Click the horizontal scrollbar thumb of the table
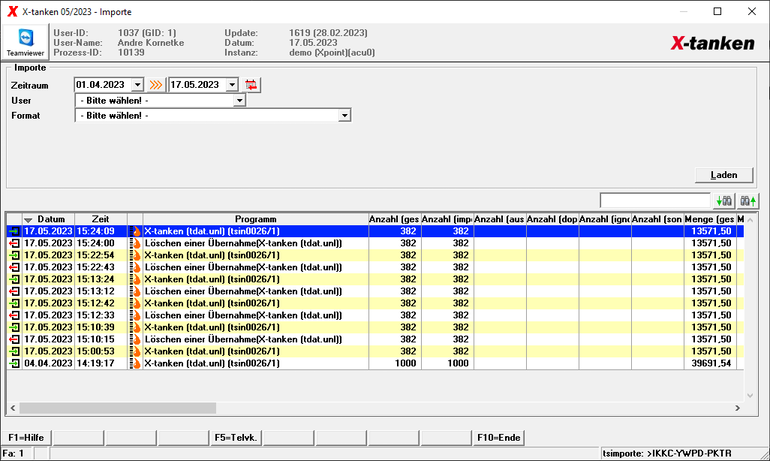This screenshot has height=461, width=770. 118,408
